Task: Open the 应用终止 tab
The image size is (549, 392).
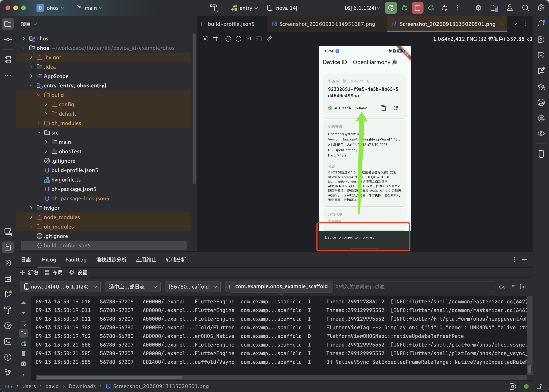Action: click(146, 260)
